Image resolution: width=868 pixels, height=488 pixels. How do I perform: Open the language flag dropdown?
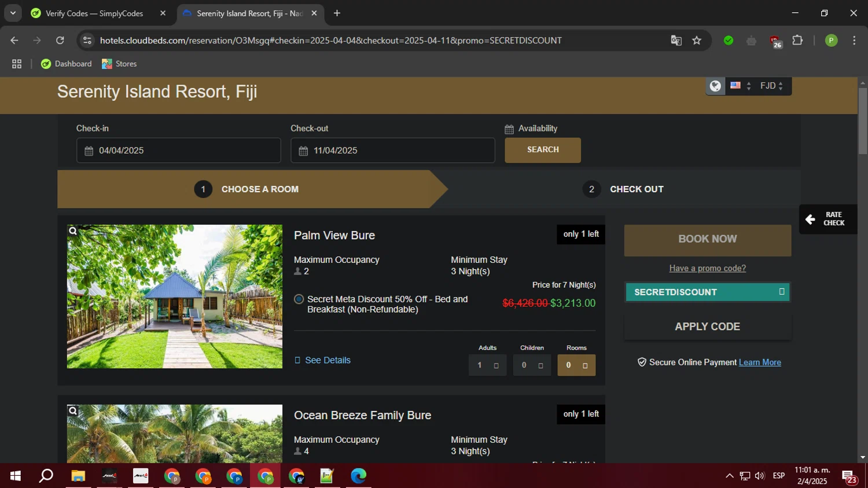(x=741, y=86)
